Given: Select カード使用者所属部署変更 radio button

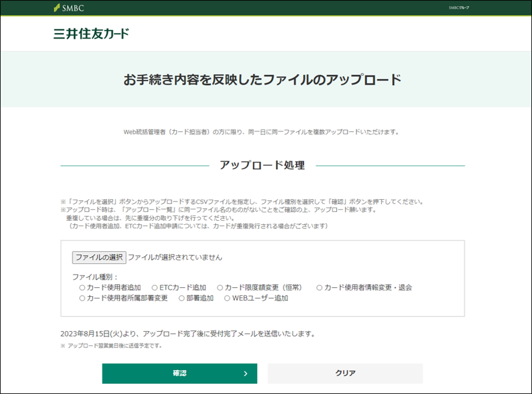Looking at the screenshot, I should pyautogui.click(x=81, y=298).
